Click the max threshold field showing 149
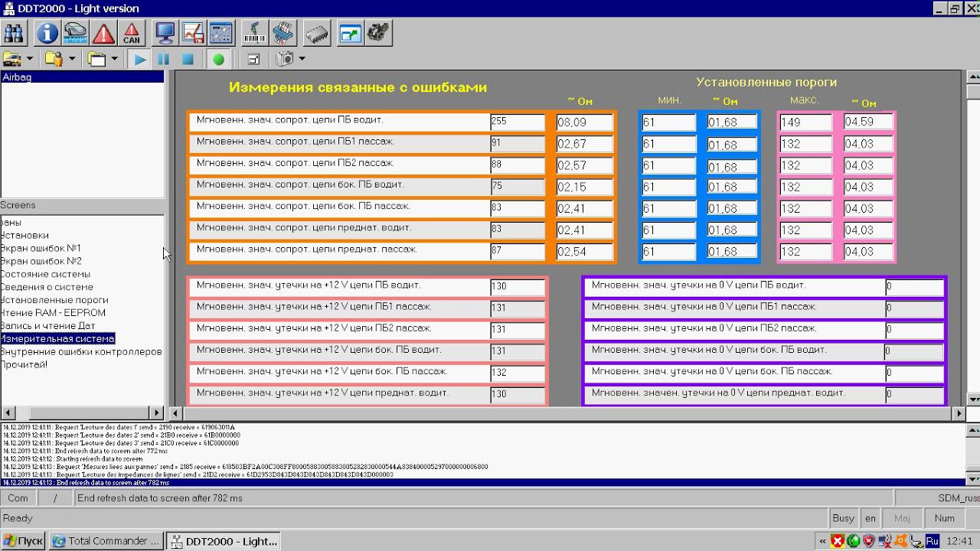This screenshot has height=551, width=980. [806, 122]
